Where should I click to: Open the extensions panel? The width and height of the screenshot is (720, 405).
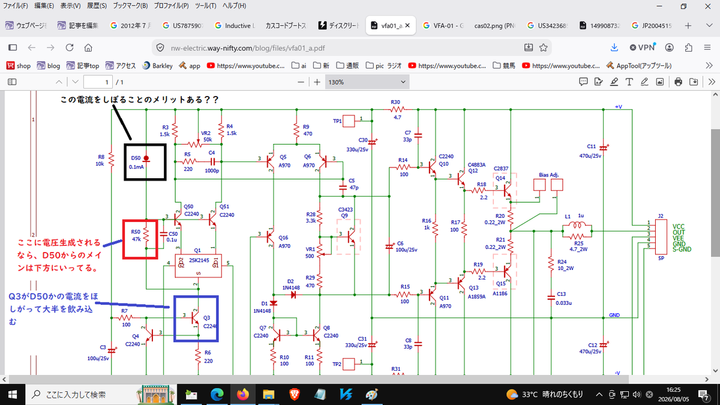click(x=688, y=47)
